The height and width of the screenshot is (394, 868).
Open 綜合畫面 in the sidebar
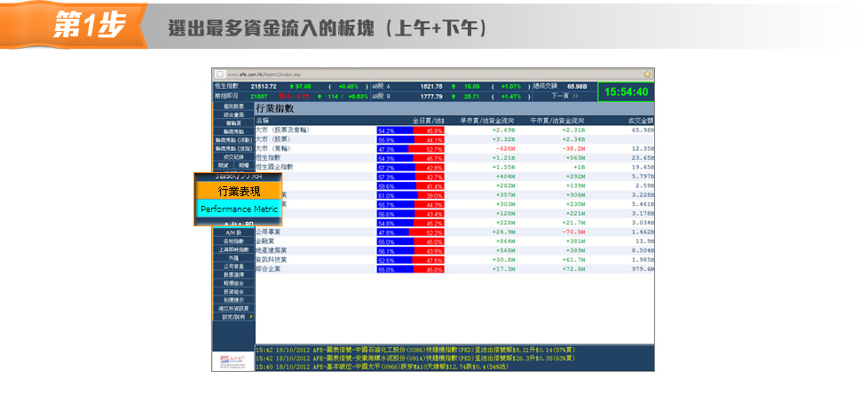pos(233,114)
